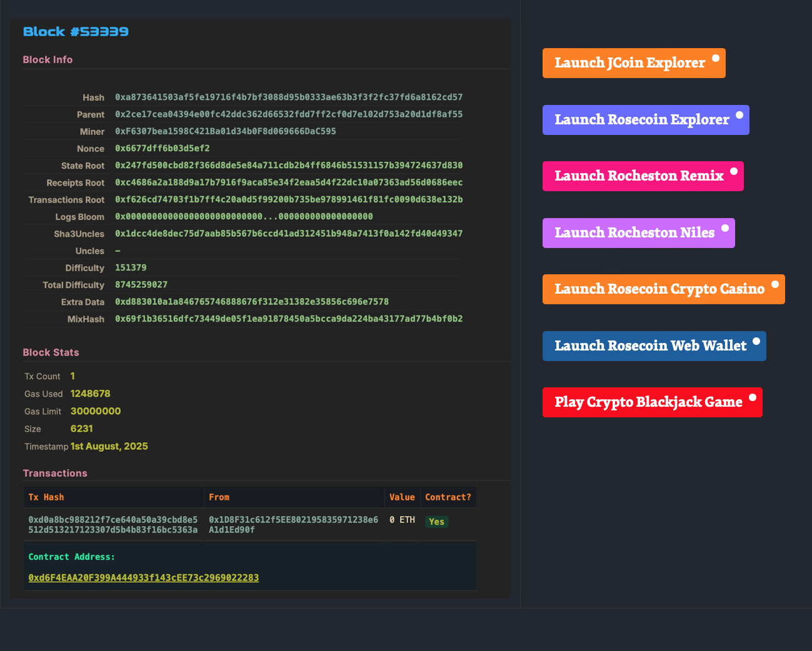Viewport: 812px width, 651px height.
Task: Open the contract address link 0xd6F4EAA2…
Action: coord(143,578)
